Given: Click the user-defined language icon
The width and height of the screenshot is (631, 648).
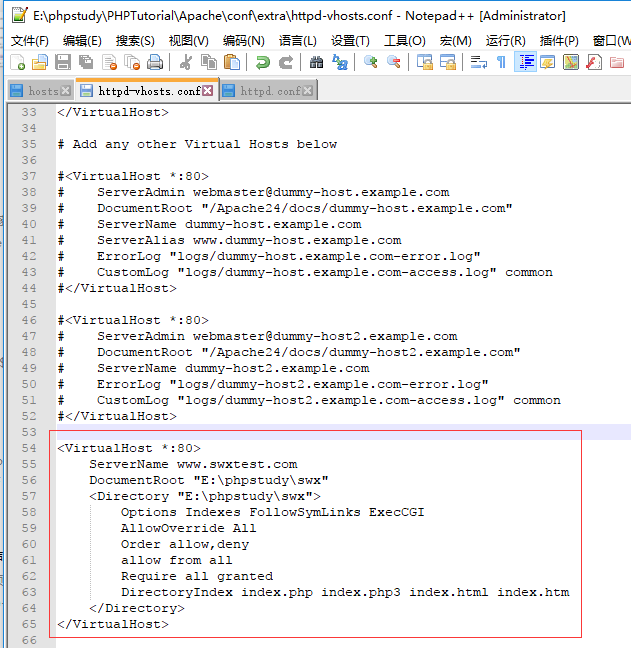Looking at the screenshot, I should [x=548, y=62].
